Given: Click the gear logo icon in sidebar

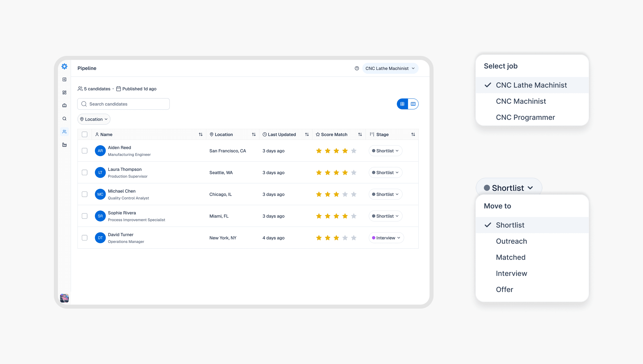Looking at the screenshot, I should pyautogui.click(x=64, y=66).
